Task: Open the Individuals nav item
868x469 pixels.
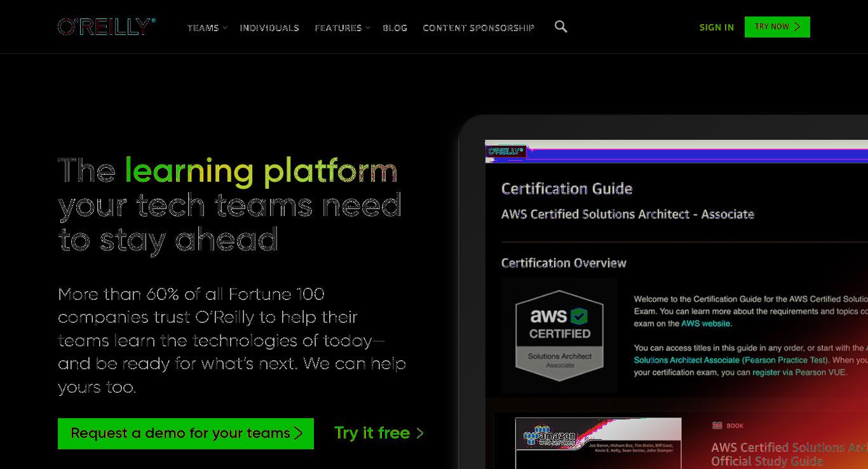Action: (x=269, y=28)
